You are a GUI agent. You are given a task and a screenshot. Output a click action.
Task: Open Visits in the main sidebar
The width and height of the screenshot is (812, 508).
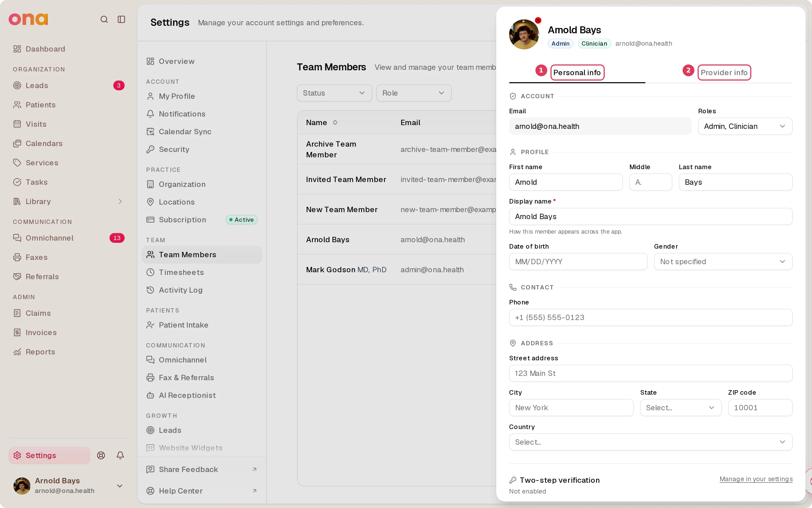click(x=68, y=124)
